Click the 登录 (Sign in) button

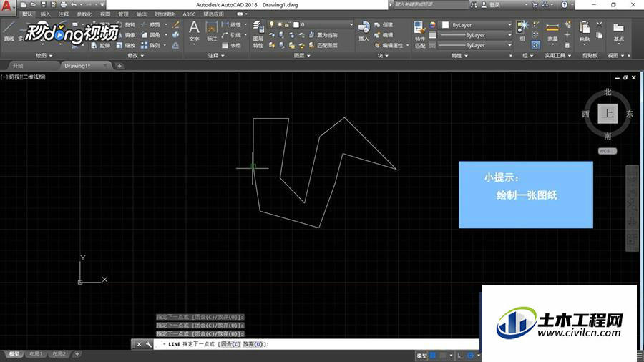point(495,5)
